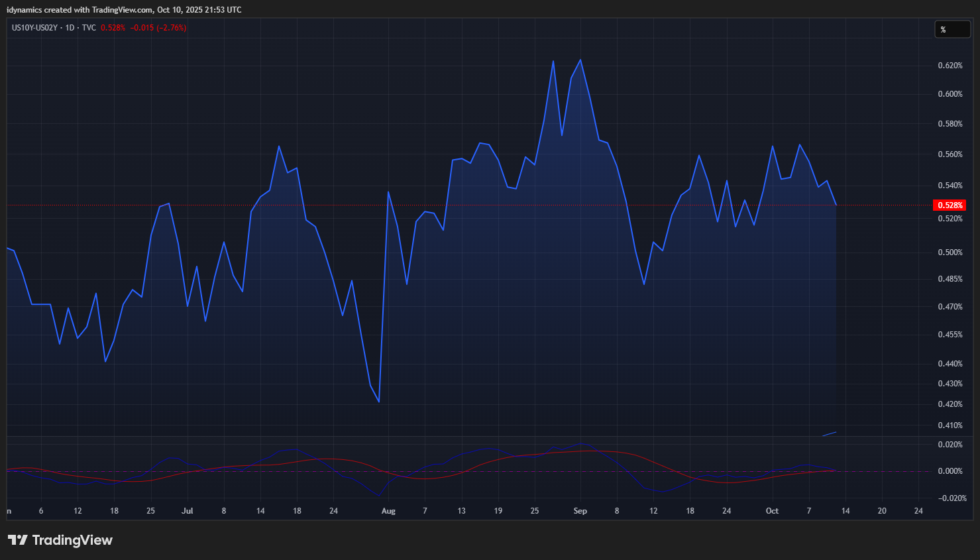Click the red 0.528% current price tag

pyautogui.click(x=950, y=205)
